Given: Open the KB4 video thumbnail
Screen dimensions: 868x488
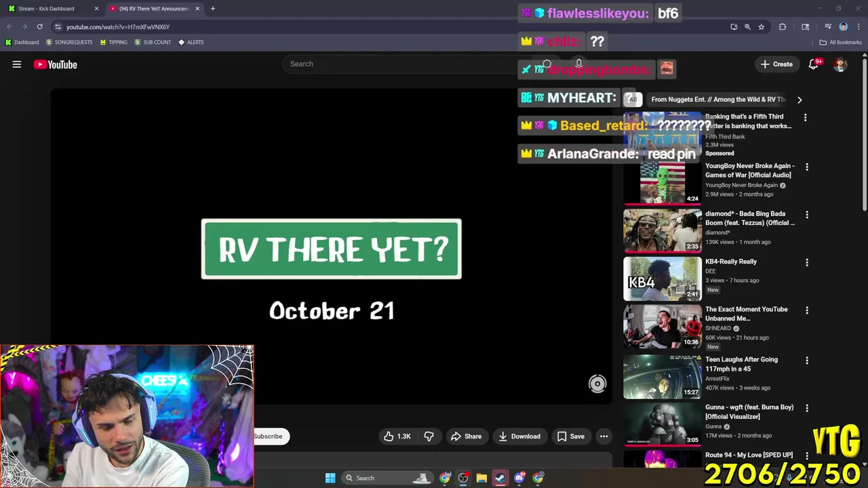Looking at the screenshot, I should coord(663,279).
